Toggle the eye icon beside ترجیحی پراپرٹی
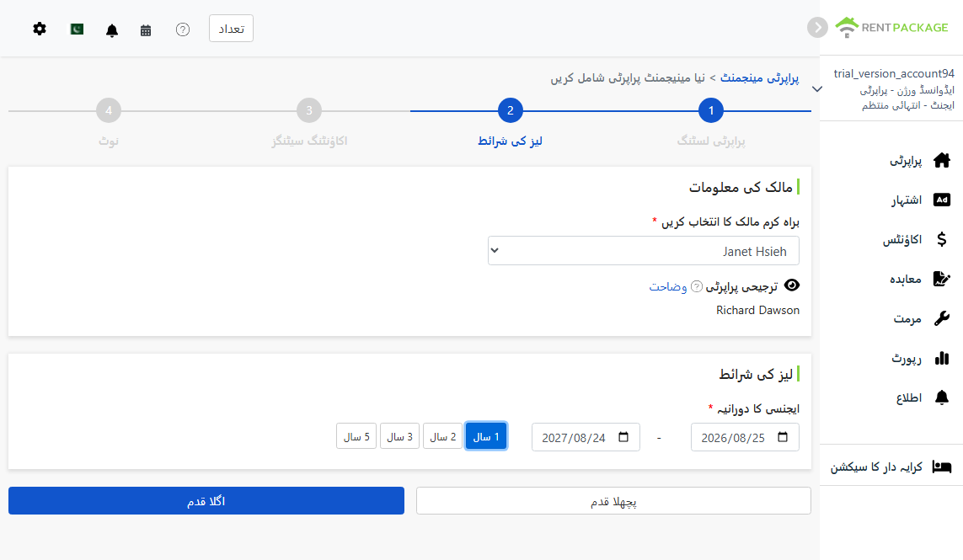 [x=792, y=285]
